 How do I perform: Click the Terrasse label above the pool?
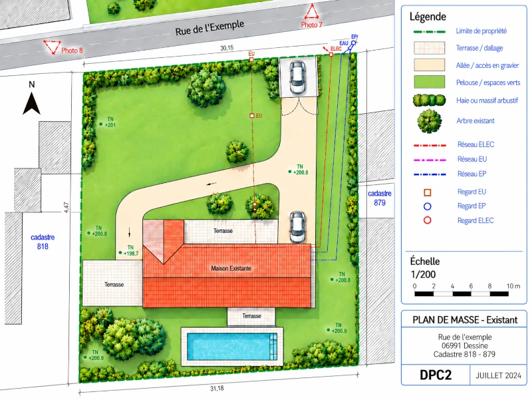click(252, 315)
